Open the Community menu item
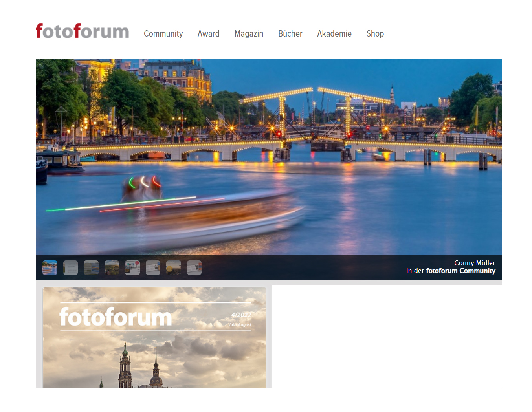 163,34
